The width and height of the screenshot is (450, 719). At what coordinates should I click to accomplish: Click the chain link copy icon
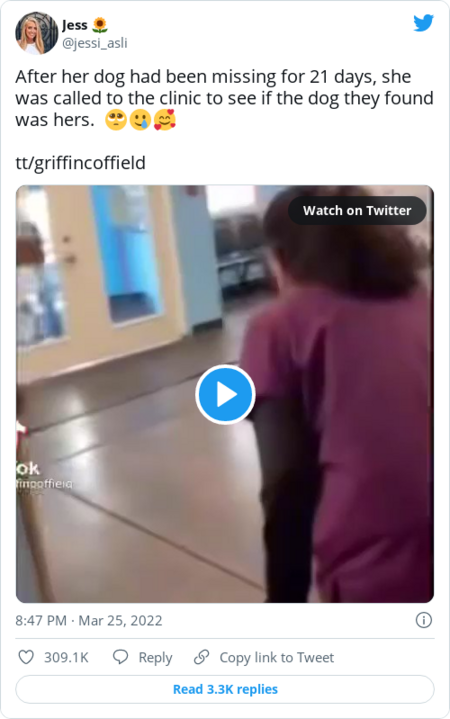[x=201, y=657]
